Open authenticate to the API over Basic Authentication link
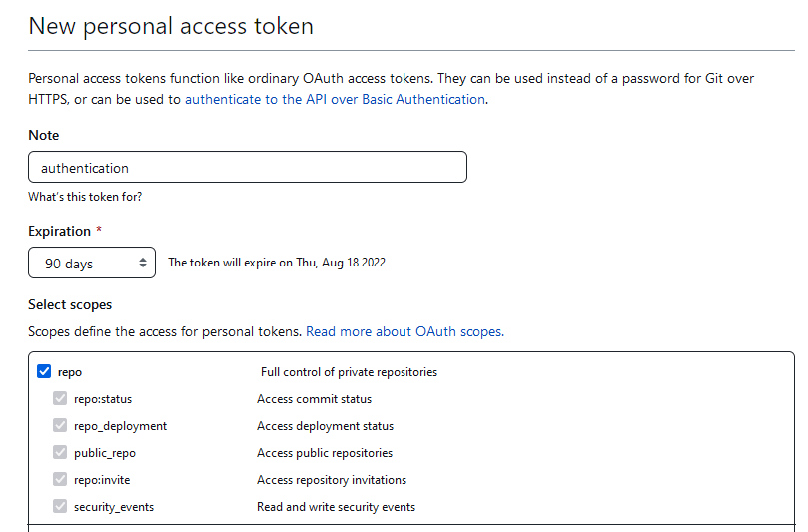The width and height of the screenshot is (808, 532). pyautogui.click(x=335, y=100)
